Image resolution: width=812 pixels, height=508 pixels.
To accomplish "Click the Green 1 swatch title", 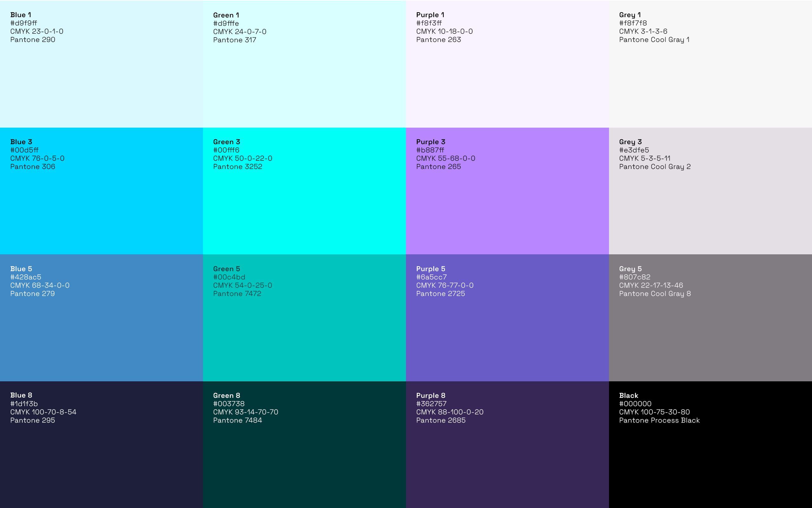I will [226, 15].
